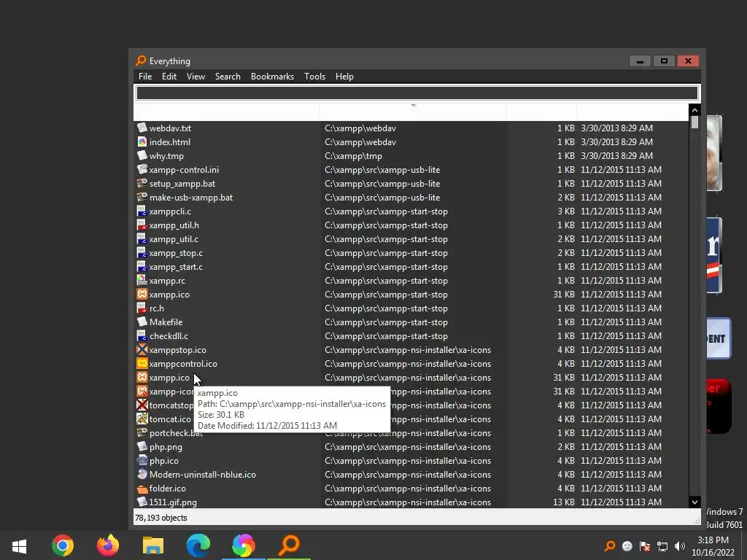Click the Everything taskbar button
Viewport: 747px width, 560px height.
tap(289, 545)
